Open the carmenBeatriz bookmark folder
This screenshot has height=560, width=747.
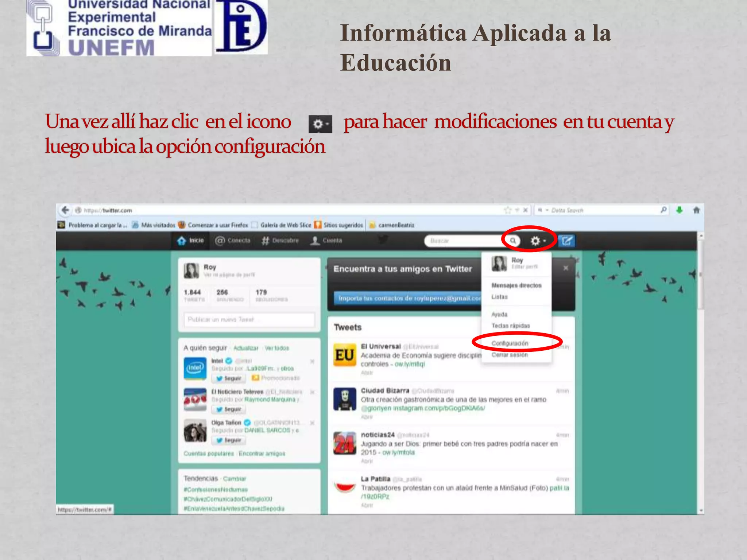(x=391, y=225)
